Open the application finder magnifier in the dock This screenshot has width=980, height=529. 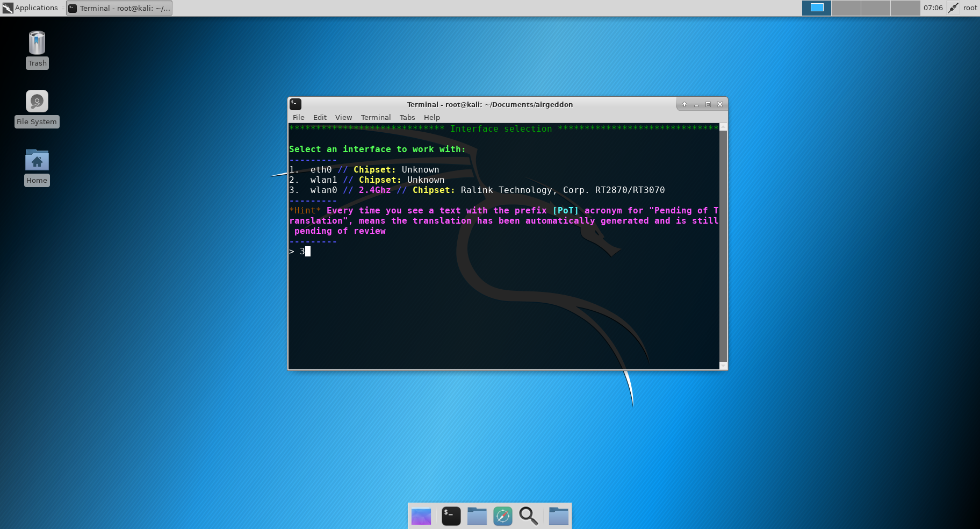pyautogui.click(x=529, y=516)
